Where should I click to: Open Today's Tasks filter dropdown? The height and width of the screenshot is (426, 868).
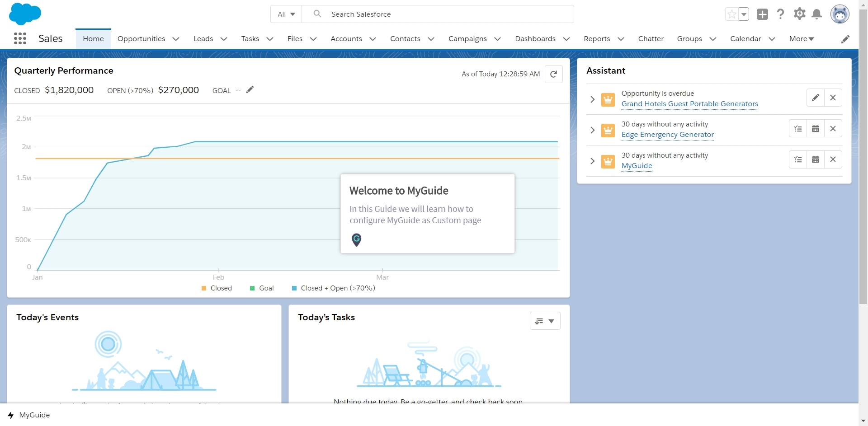coord(545,321)
